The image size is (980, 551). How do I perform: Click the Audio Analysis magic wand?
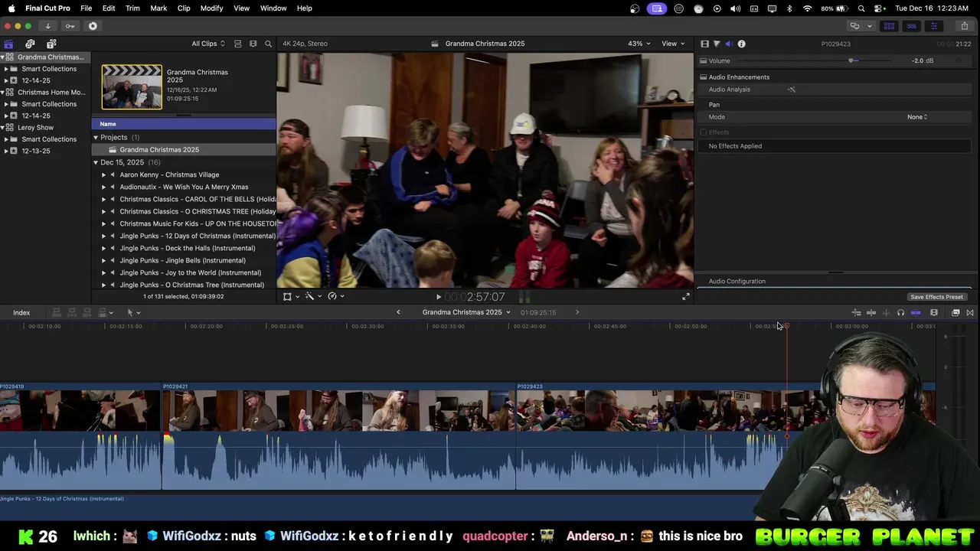click(792, 90)
